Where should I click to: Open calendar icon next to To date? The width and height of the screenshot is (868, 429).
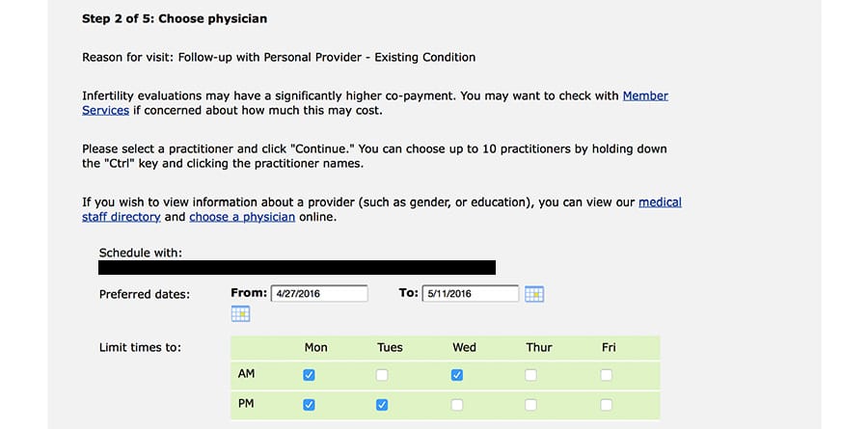pos(534,294)
